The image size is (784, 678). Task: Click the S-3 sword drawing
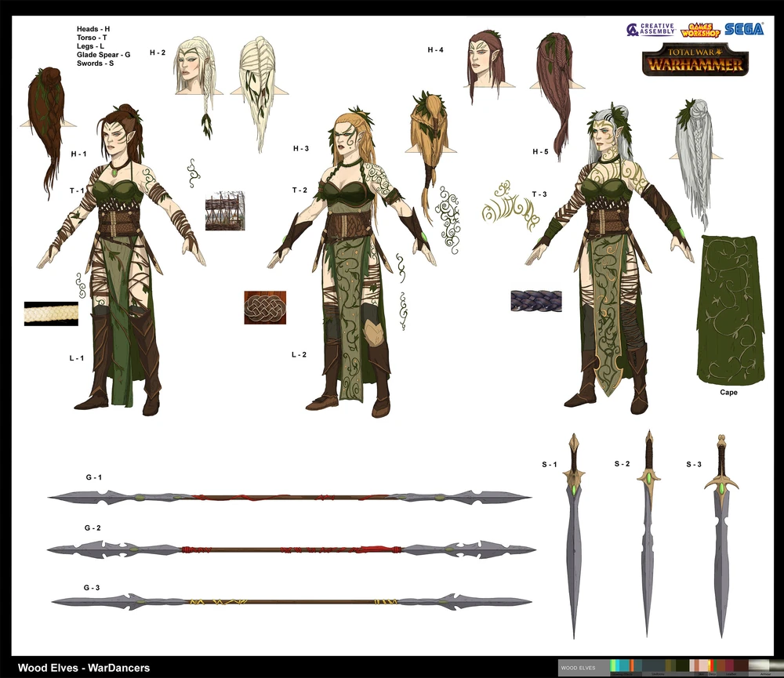[721, 535]
